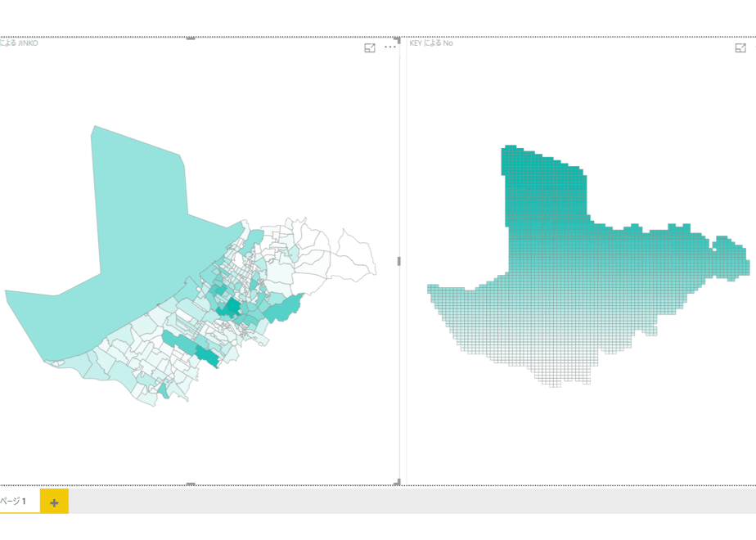Viewport: 756px width, 540px height.
Task: Click the left pale tip of grid map
Action: 439,292
